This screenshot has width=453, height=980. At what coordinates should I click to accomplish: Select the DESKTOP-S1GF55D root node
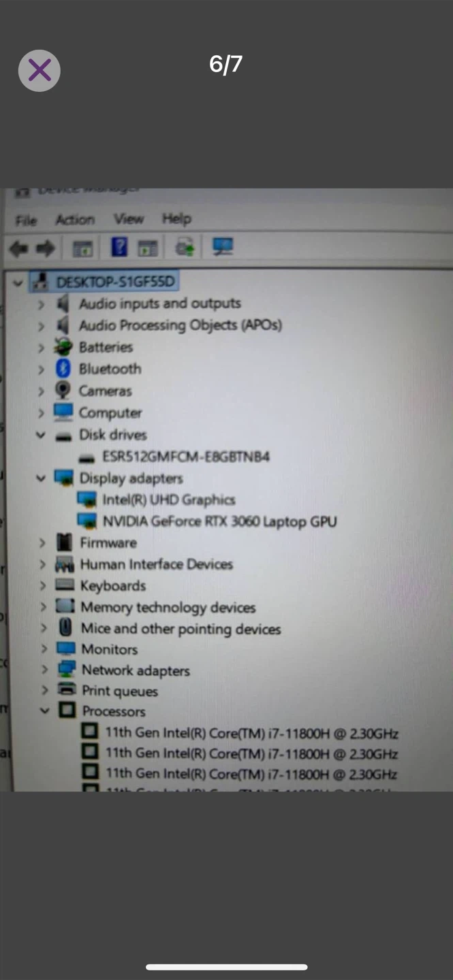[115, 282]
